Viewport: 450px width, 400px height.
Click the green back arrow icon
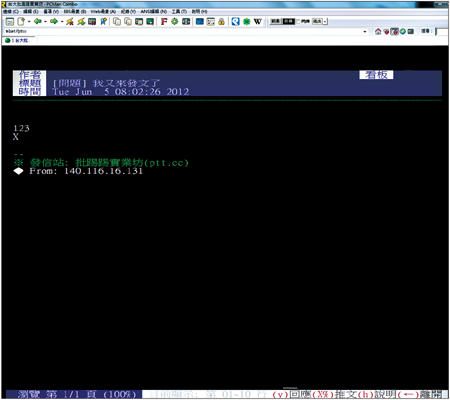coord(38,21)
